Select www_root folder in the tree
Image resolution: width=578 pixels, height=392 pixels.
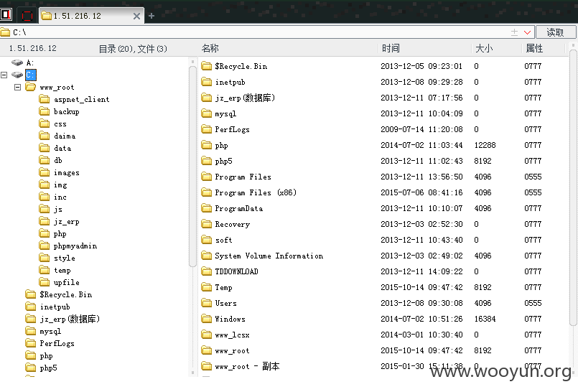(x=57, y=88)
